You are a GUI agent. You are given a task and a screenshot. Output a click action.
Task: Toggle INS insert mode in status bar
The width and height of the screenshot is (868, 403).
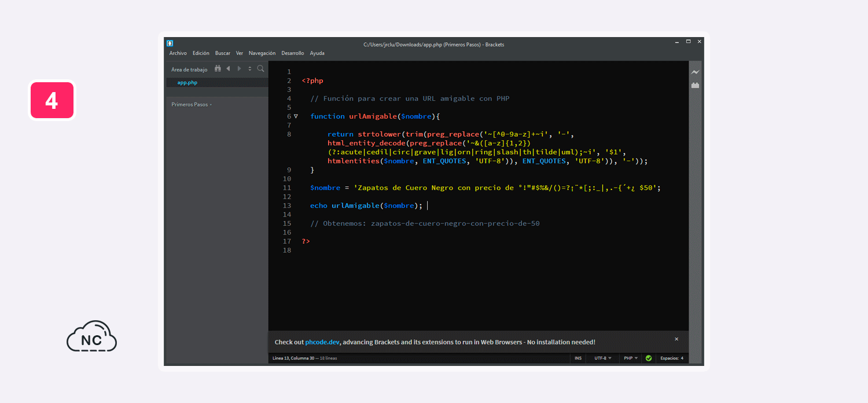point(578,358)
